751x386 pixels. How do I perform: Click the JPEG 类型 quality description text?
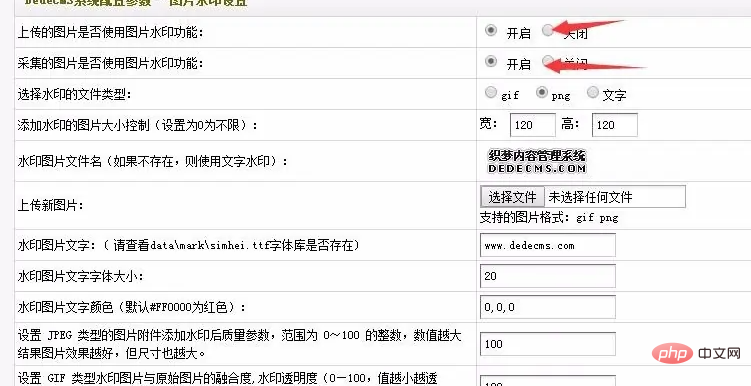point(239,344)
